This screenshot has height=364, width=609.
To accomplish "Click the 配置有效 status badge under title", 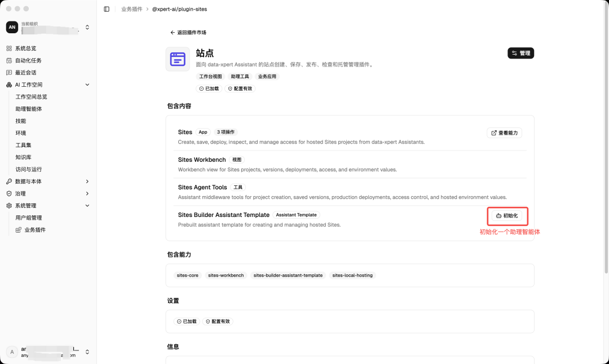I will pyautogui.click(x=240, y=88).
